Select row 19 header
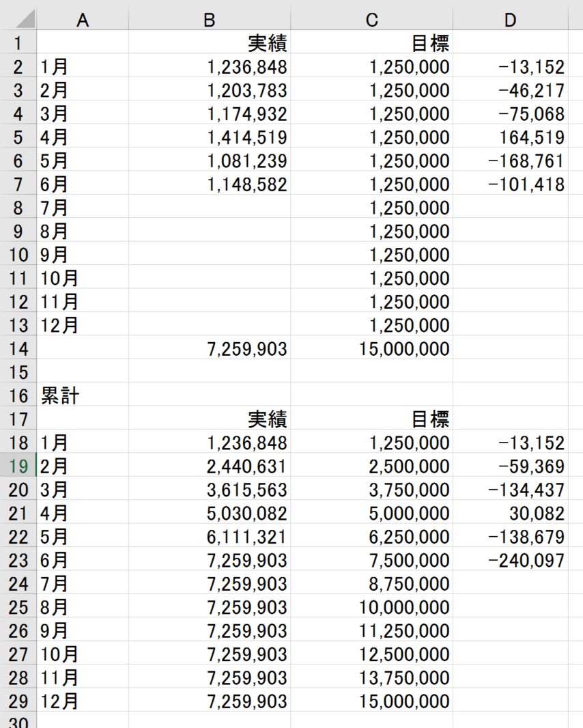This screenshot has height=728, width=583. [18, 466]
